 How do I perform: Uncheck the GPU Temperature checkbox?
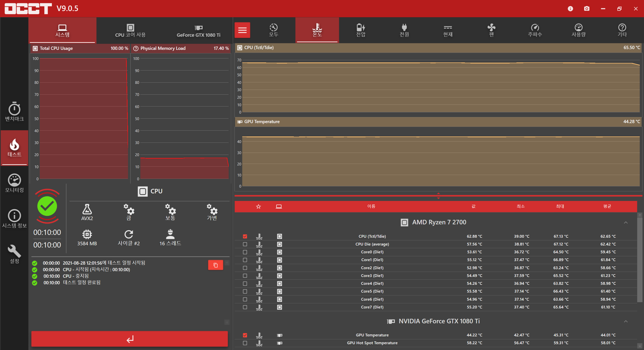point(245,335)
